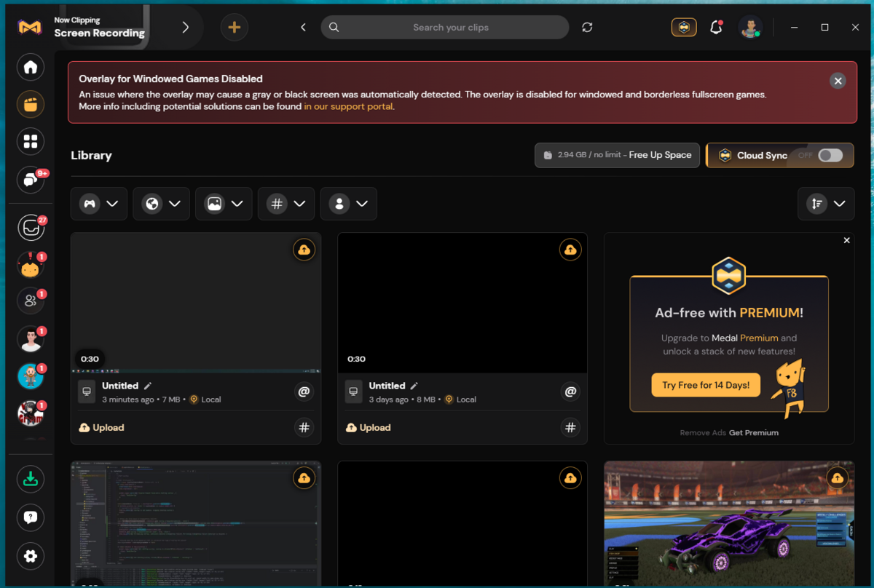Open the hashtag filter dropdown
Viewport: 874px width, 588px height.
click(286, 204)
